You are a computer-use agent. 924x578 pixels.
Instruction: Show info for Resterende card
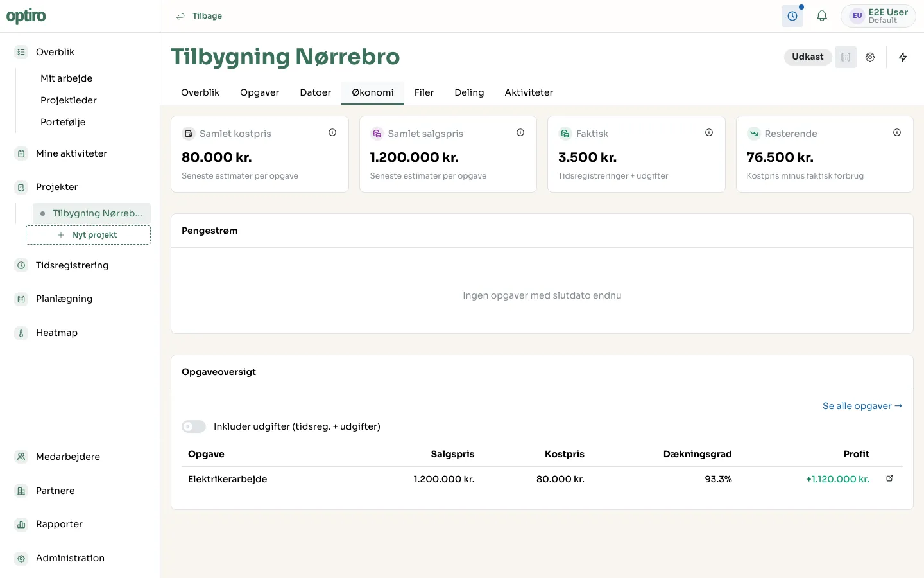coord(897,132)
